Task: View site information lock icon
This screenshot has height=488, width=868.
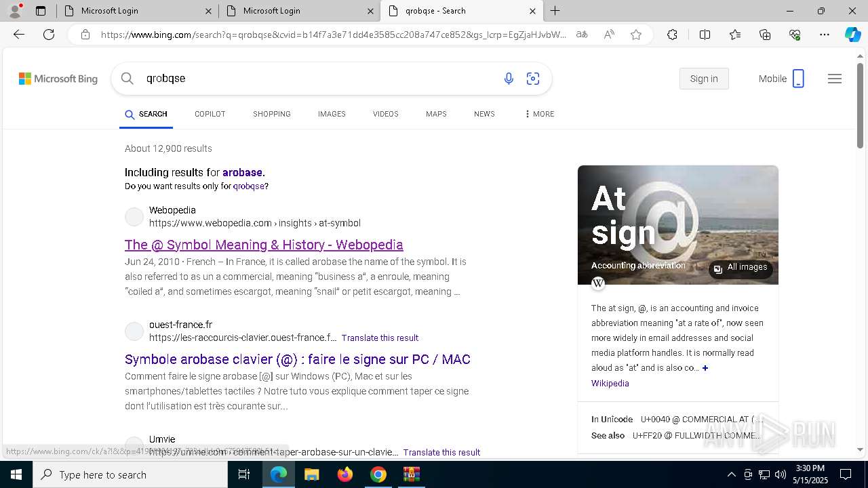Action: (x=85, y=35)
